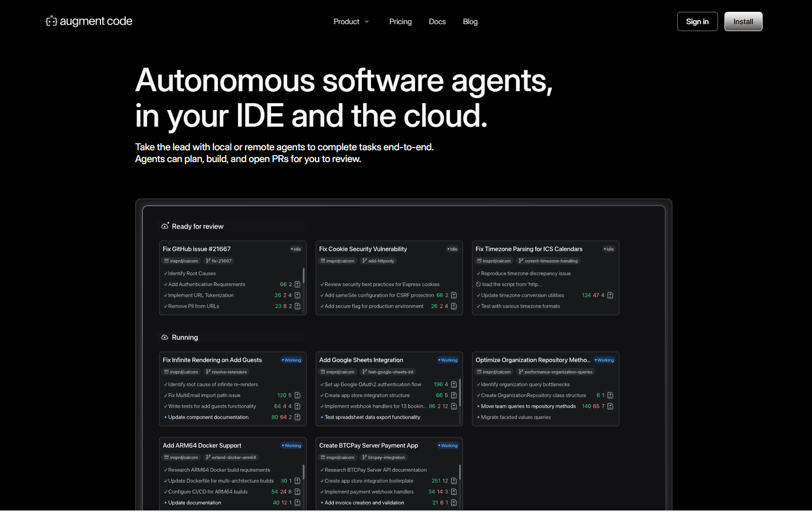Click file icon for Update timezone conversion utilities
This screenshot has height=512, width=812.
[610, 295]
